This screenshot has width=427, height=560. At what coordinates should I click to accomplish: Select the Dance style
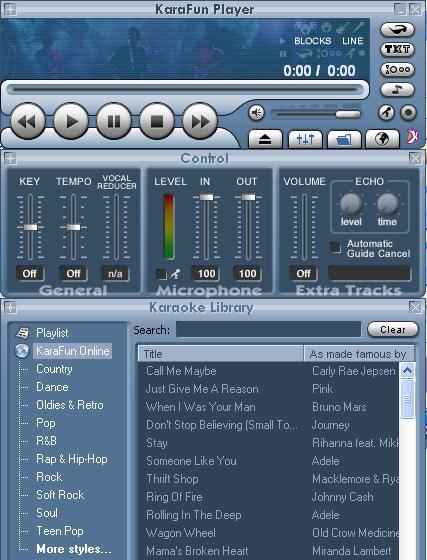click(x=52, y=387)
